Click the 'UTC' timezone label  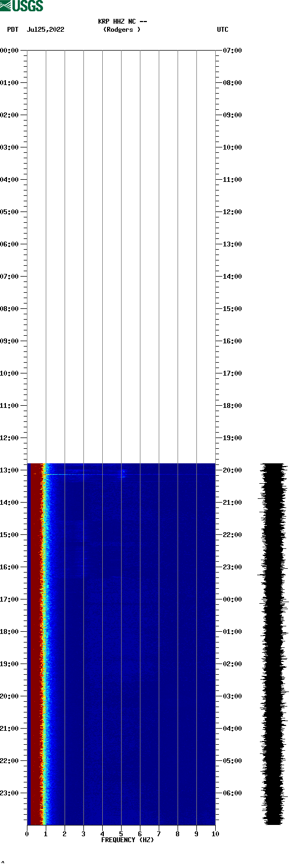point(223,30)
